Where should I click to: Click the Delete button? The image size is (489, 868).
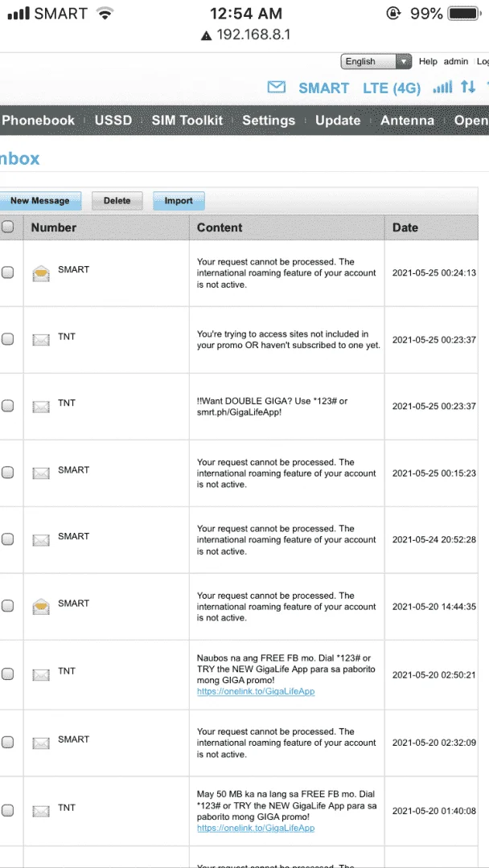117,200
